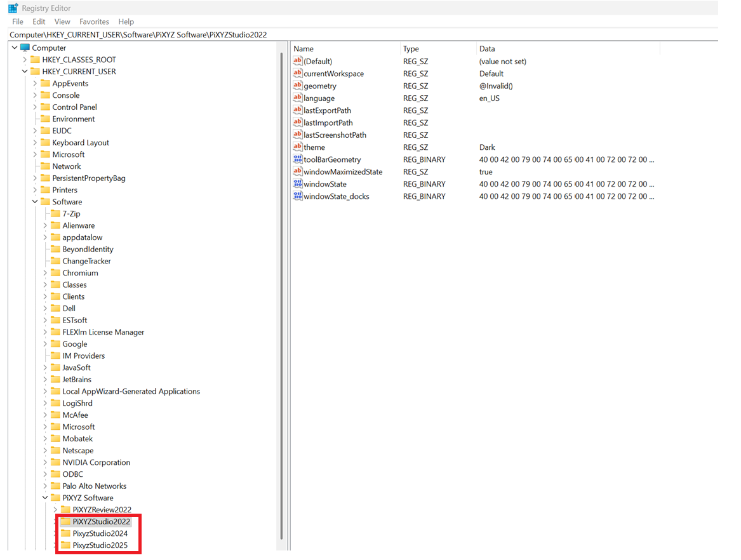Viewport: 741px width, 560px height.
Task: Expand the AppEvents key
Action: tap(34, 83)
